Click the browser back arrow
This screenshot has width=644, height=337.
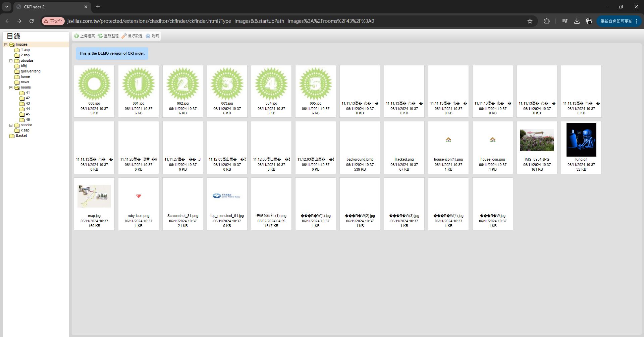[x=7, y=21]
